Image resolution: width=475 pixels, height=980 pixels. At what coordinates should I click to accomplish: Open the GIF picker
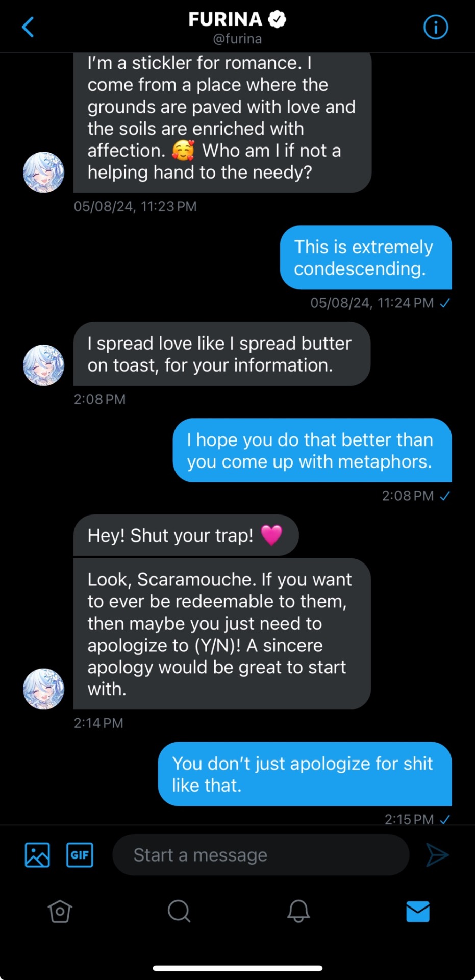pos(80,854)
